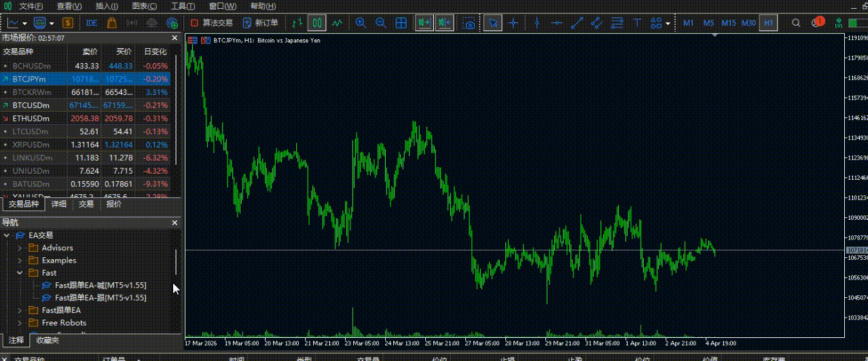Expand the Fast跟单EA folder
868x361 pixels.
[x=19, y=310]
